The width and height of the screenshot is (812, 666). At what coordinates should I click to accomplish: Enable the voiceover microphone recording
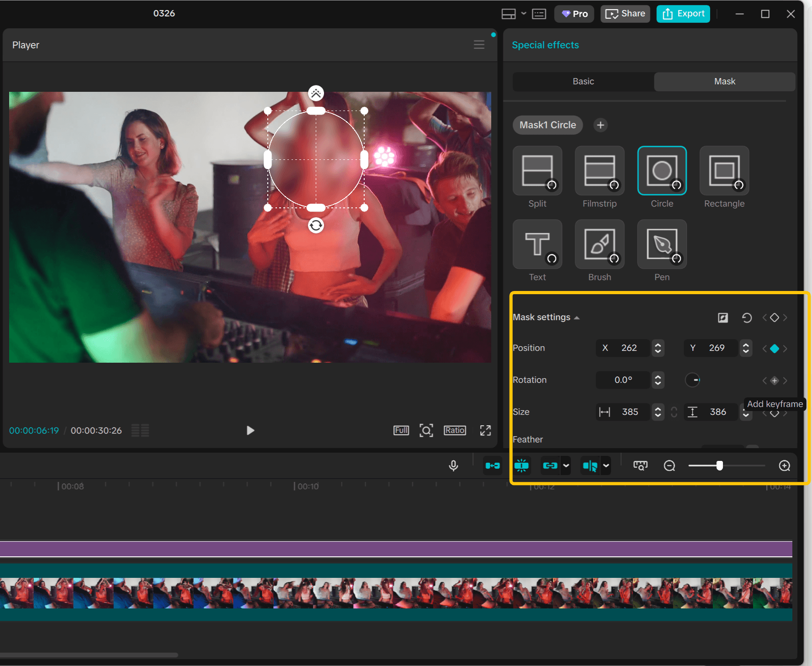pos(453,465)
